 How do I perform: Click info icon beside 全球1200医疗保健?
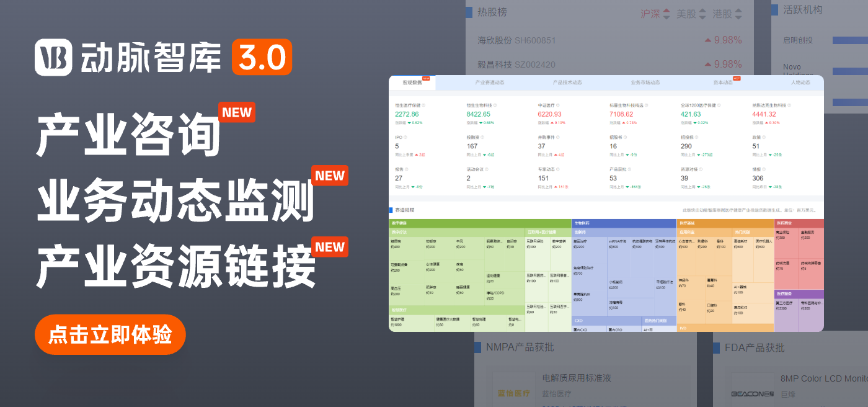point(720,105)
